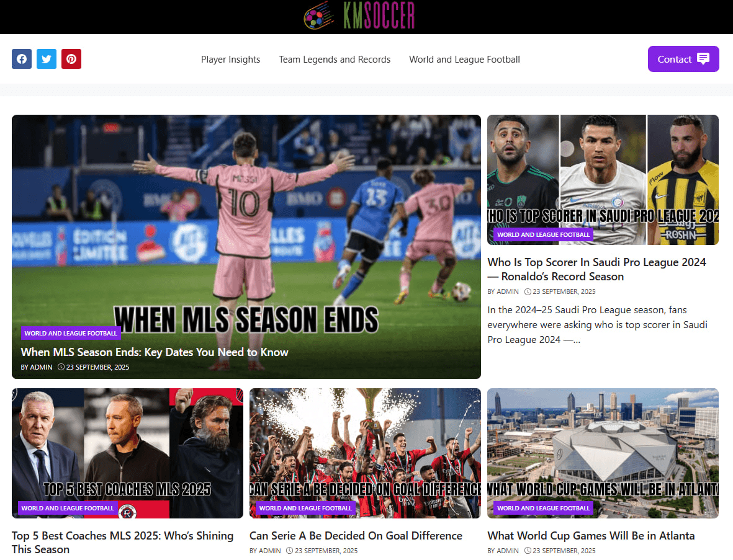Open Team Legends and Records menu
Image resolution: width=733 pixels, height=560 pixels.
point(335,60)
